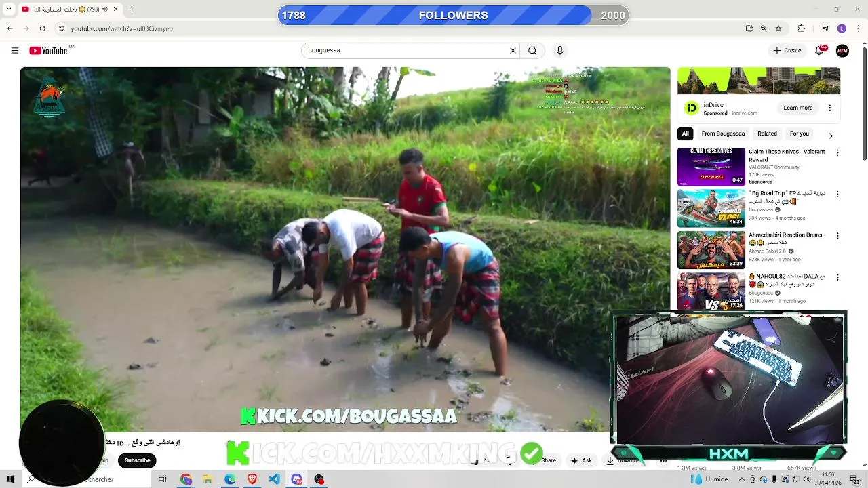
Task: Open the tetouan VLOG road trip thumbnail
Action: point(711,208)
